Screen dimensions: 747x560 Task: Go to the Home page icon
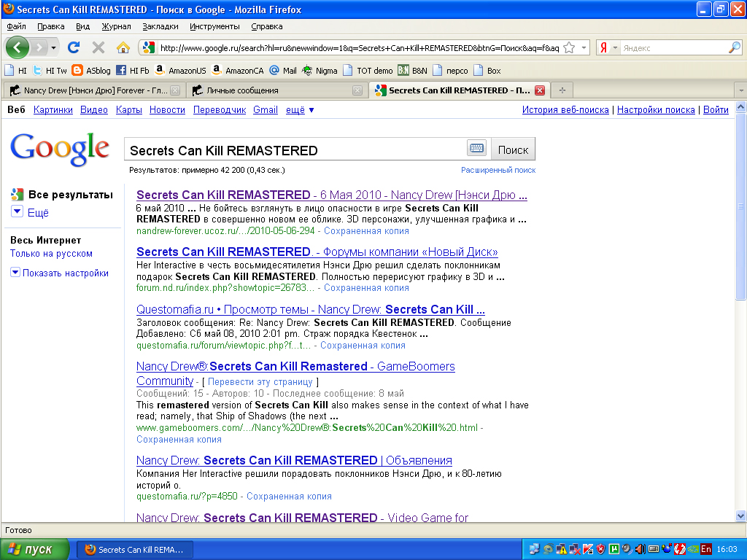[x=123, y=47]
